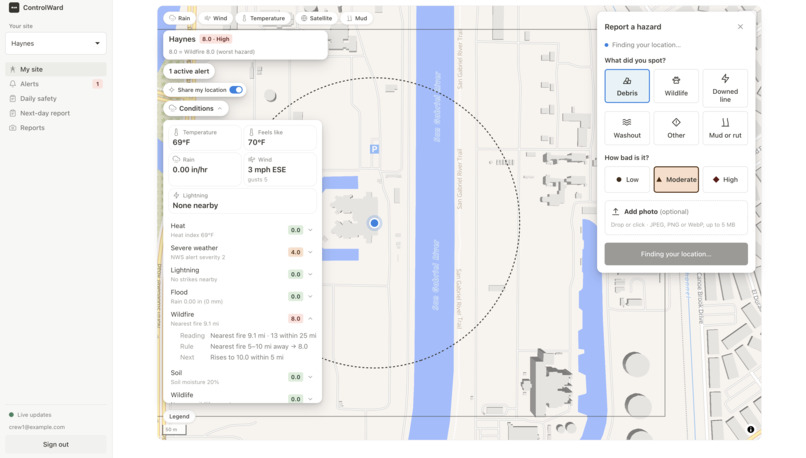This screenshot has height=458, width=806.
Task: Open Daily safety page
Action: click(x=56, y=99)
